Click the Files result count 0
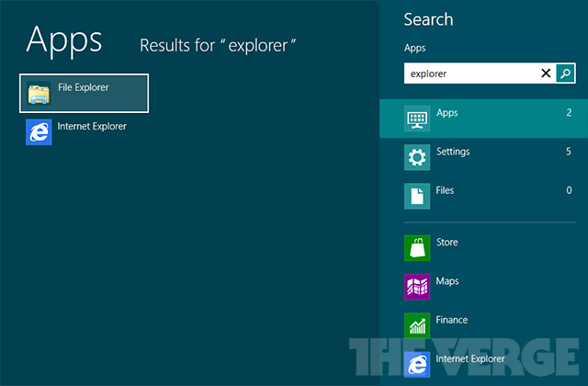 [x=569, y=190]
